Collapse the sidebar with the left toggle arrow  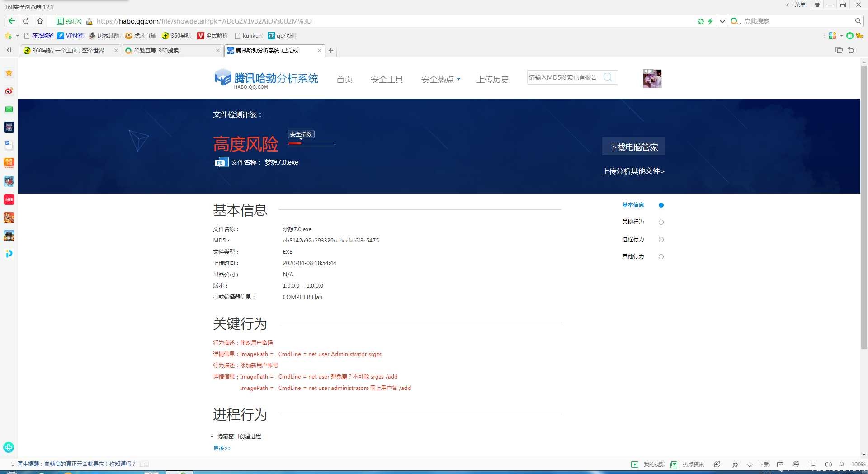coord(9,50)
